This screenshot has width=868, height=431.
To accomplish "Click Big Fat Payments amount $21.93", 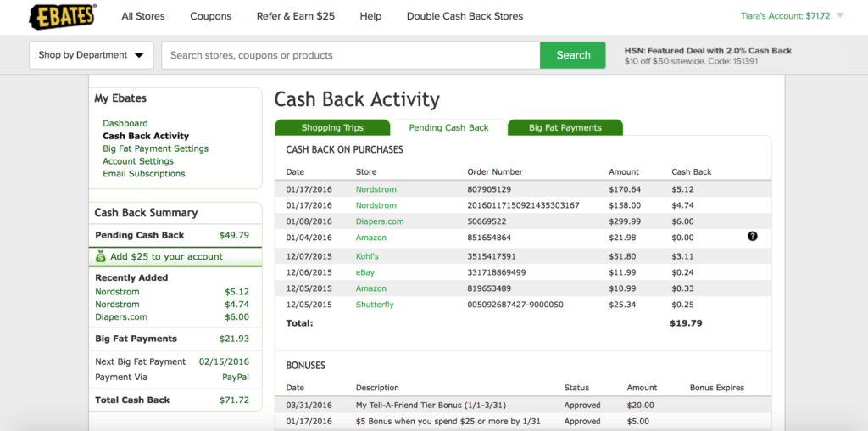I will (234, 339).
